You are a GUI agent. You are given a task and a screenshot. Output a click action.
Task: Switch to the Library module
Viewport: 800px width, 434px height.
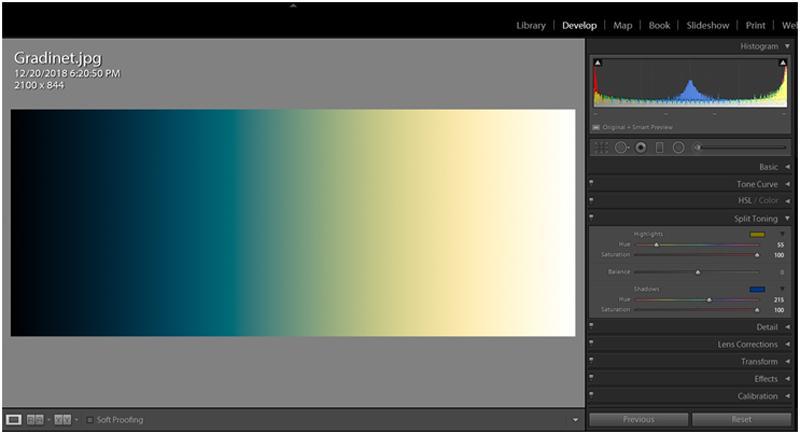click(x=530, y=25)
